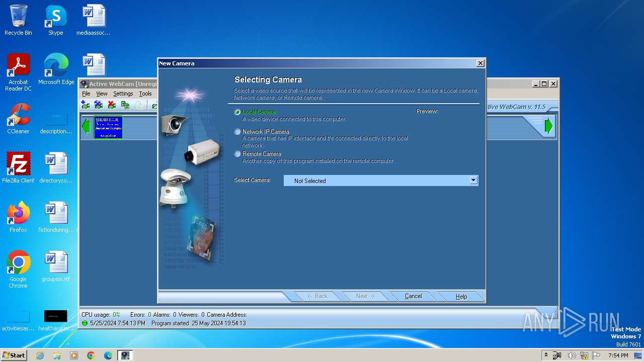Open the Microsoft Edge desktop icon
The image size is (644, 362).
tap(56, 69)
